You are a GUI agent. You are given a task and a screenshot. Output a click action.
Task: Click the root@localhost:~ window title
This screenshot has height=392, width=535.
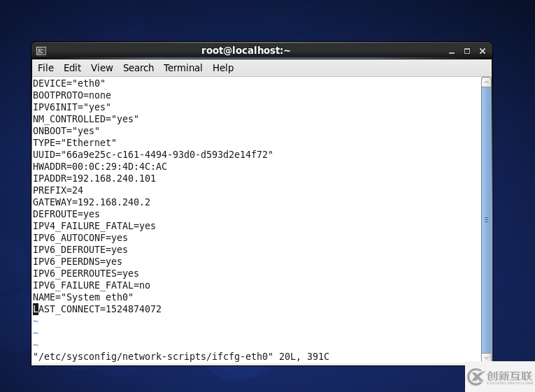245,50
